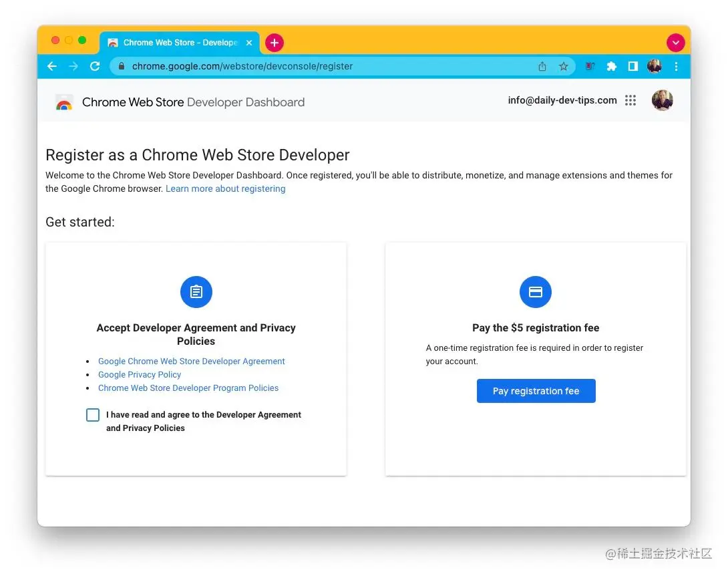The width and height of the screenshot is (728, 576).
Task: Expand the tab search dropdown arrow
Action: point(675,43)
